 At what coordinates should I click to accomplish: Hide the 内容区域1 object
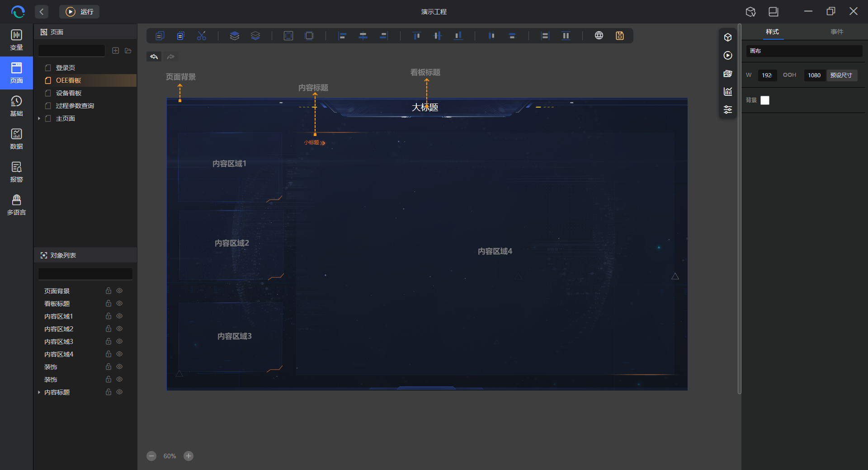point(119,316)
